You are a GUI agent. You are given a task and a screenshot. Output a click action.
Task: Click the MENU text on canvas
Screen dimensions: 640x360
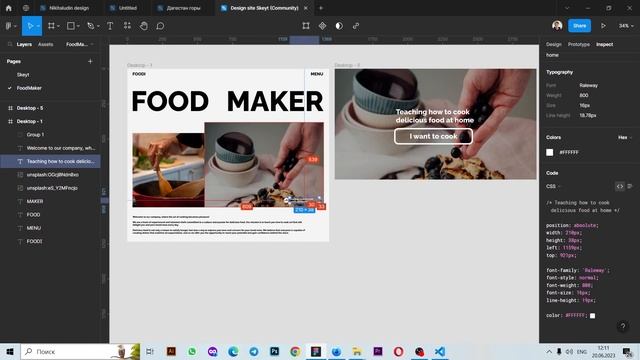[x=317, y=74]
